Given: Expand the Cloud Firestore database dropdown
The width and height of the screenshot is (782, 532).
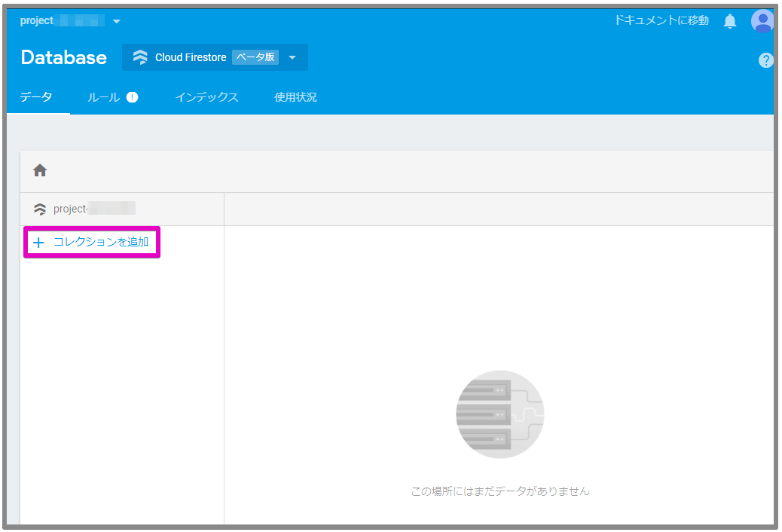Looking at the screenshot, I should pos(293,57).
